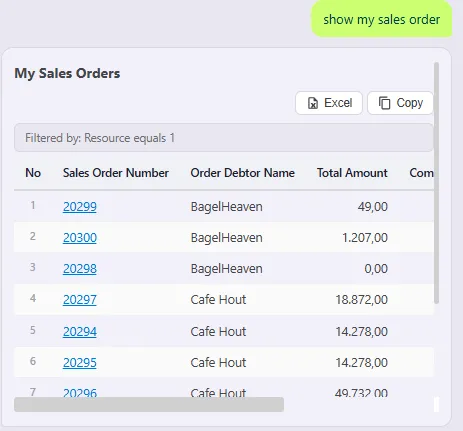The width and height of the screenshot is (463, 431).
Task: Click amount 14.278,00 in the row of order 20295
Action: tap(361, 363)
